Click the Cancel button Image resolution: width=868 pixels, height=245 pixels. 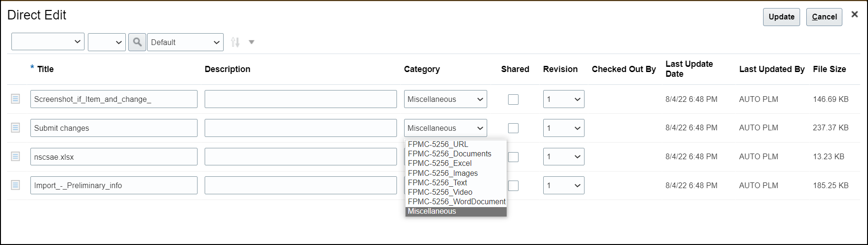coord(824,17)
